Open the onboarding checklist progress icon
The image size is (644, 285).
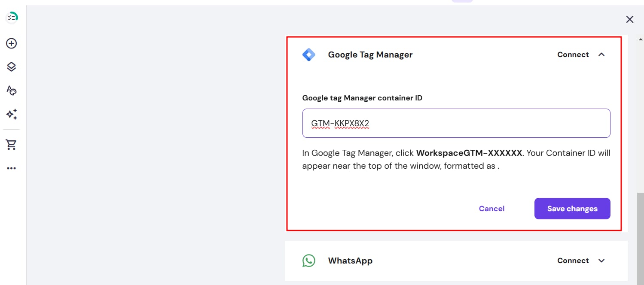[12, 18]
